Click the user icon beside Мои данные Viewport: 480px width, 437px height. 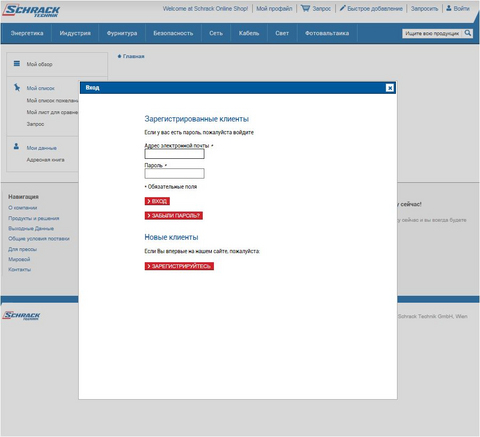click(16, 146)
